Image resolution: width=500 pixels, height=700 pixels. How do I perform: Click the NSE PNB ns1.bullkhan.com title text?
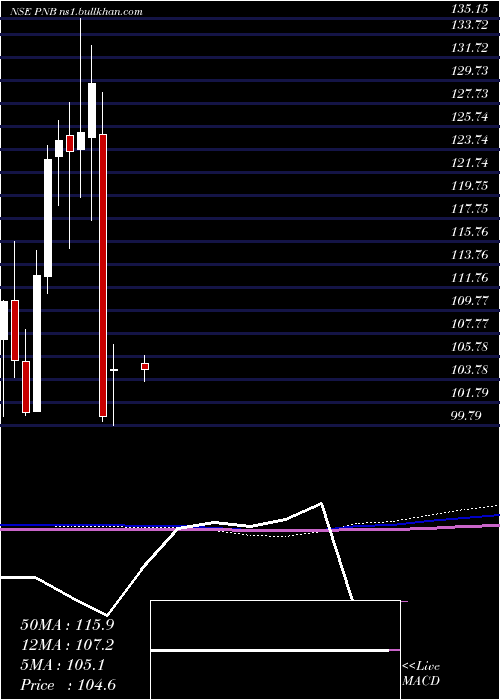click(78, 12)
